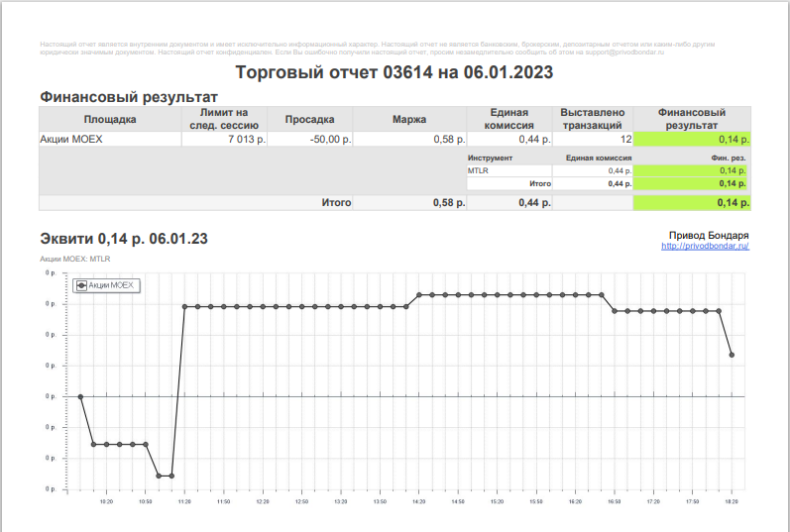Click the 'Единая комиссия' main column header
The image size is (790, 532).
tap(508, 119)
